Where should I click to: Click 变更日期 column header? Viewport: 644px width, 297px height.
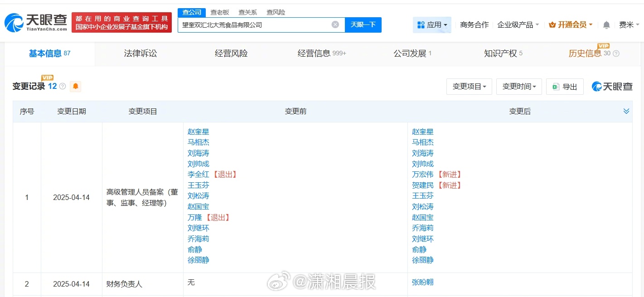(72, 112)
